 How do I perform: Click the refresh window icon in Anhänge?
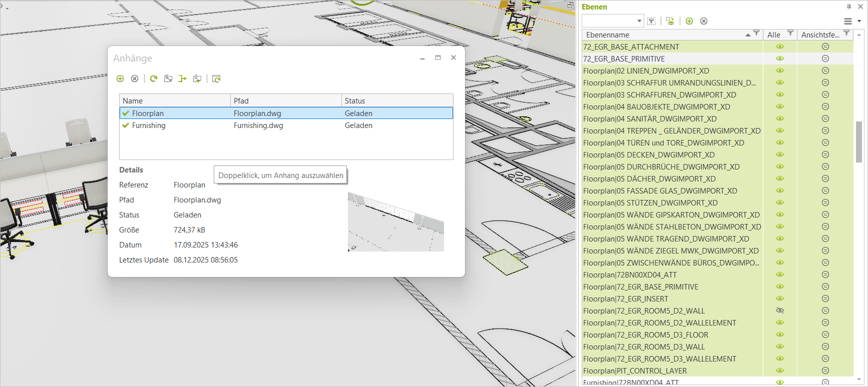pos(216,78)
